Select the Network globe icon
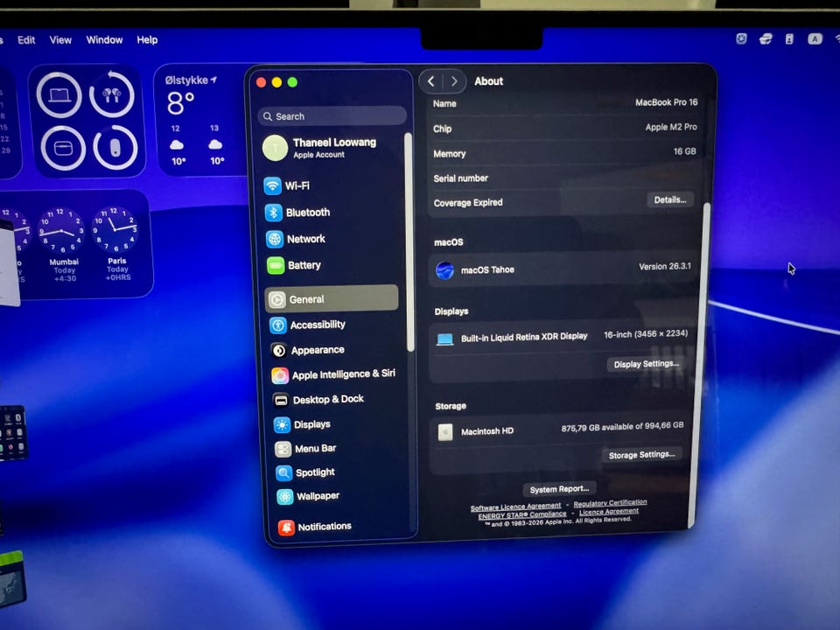840x630 pixels. pos(275,239)
